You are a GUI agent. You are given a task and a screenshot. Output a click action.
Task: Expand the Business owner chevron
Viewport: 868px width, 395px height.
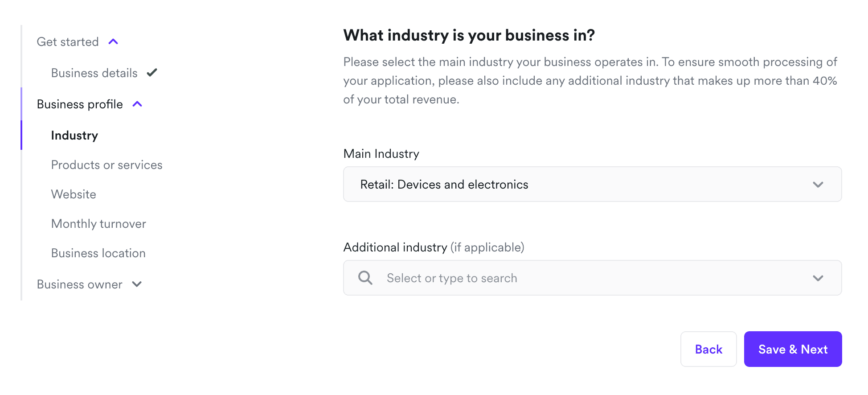coord(137,284)
